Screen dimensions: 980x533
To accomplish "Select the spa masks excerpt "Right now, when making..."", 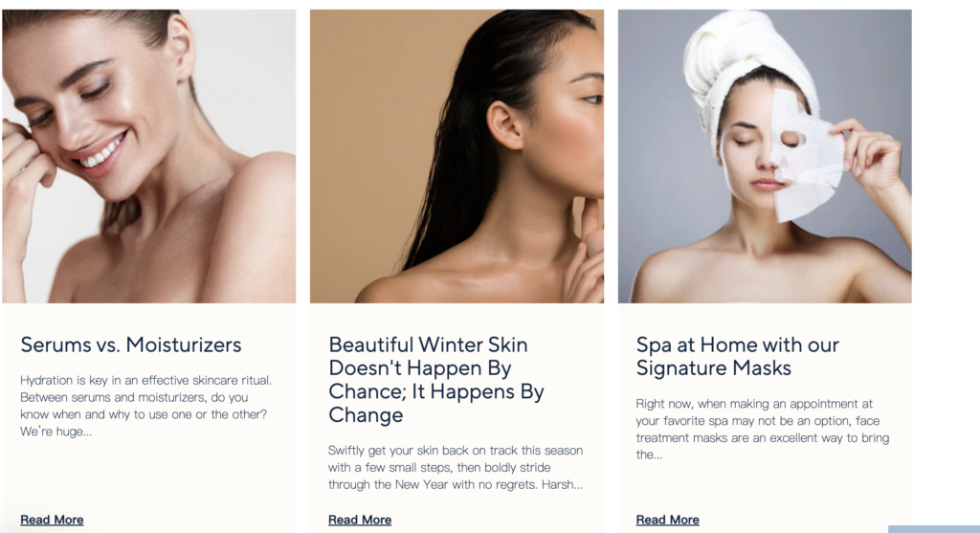I will click(x=763, y=430).
